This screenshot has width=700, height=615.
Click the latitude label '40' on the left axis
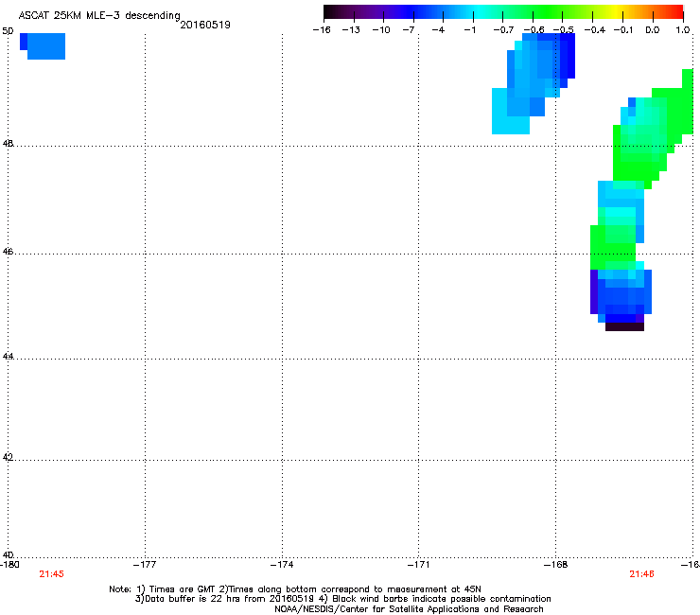click(8, 554)
